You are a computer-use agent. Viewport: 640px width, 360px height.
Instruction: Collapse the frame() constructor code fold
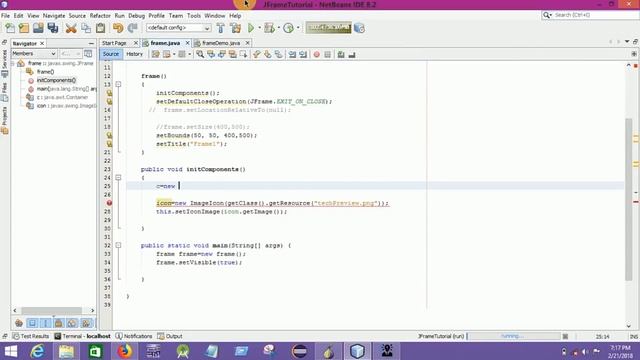click(118, 84)
